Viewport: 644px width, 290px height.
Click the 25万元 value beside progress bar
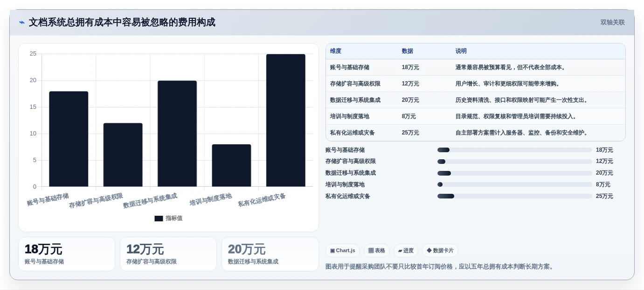click(604, 196)
